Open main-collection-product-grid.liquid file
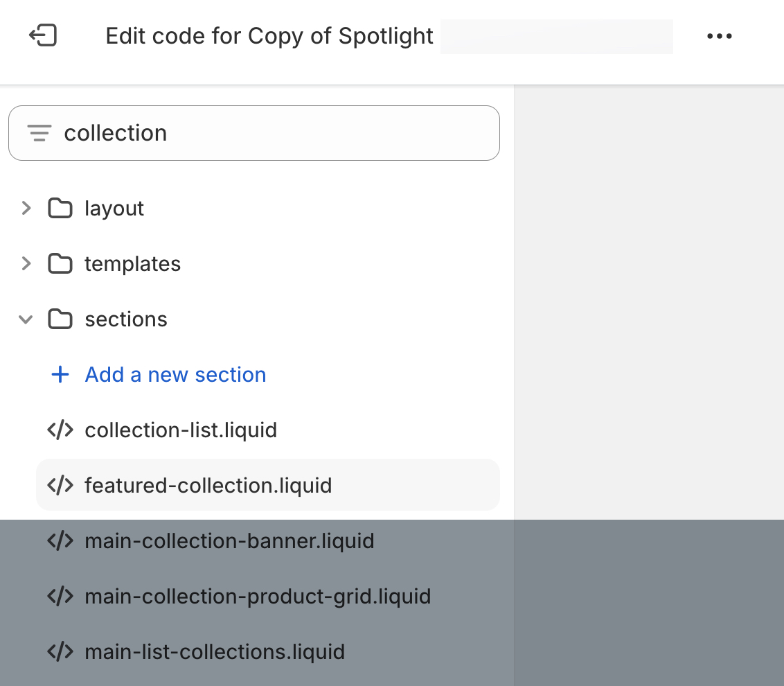 [258, 596]
